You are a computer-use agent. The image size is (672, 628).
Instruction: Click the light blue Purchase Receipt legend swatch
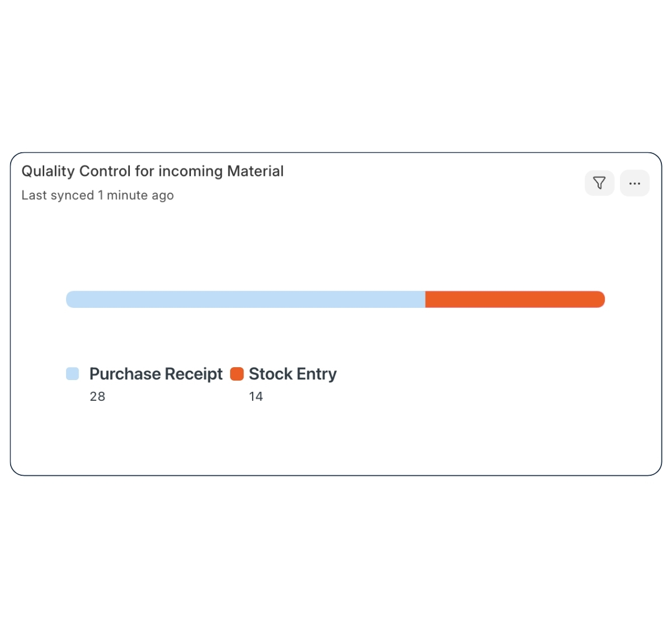(x=72, y=374)
